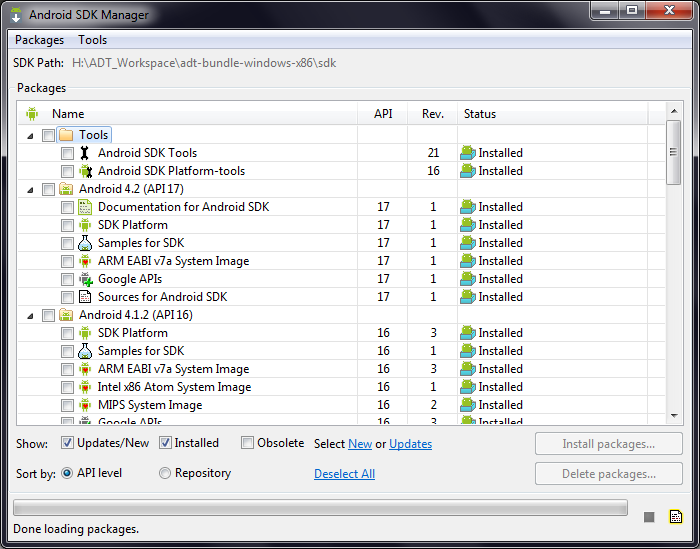Select the Sources for Android SDK row text
Screen dimensions: 700x549
click(162, 297)
